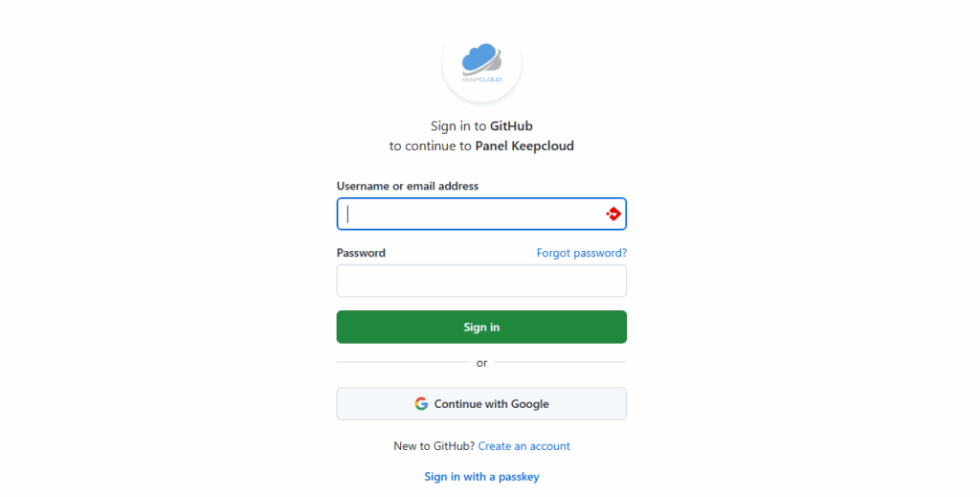Click the 'or' divider text
This screenshot has width=980, height=497.
click(x=481, y=363)
